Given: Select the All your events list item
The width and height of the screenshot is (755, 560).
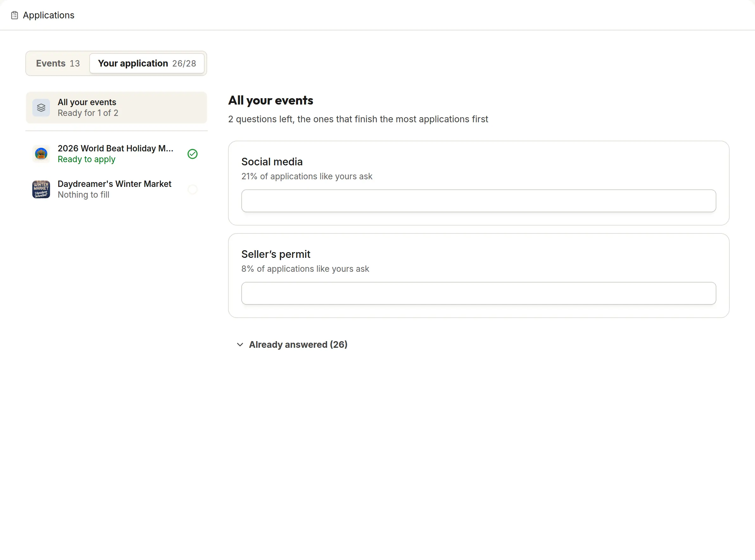Looking at the screenshot, I should point(116,107).
